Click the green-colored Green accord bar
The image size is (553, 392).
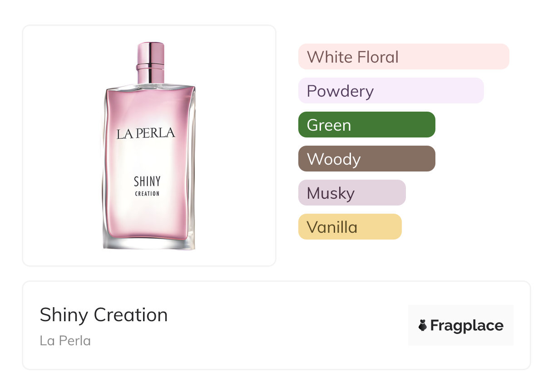(x=366, y=125)
